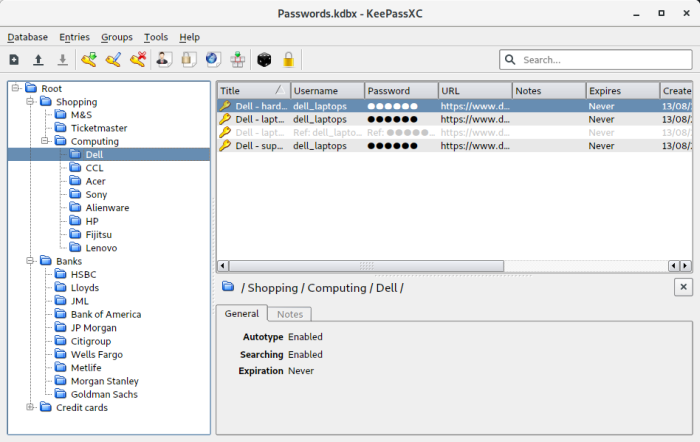Collapse the Root group tree node
The height and width of the screenshot is (442, 700).
(16, 88)
